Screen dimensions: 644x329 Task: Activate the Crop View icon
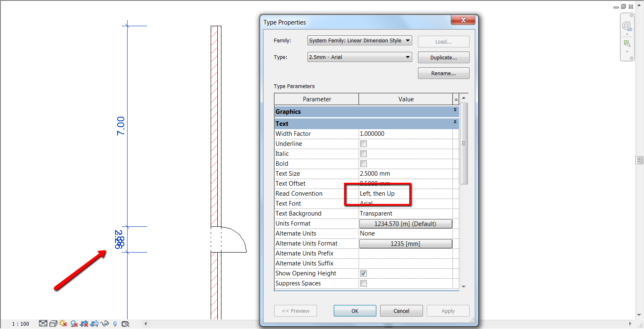[84, 324]
